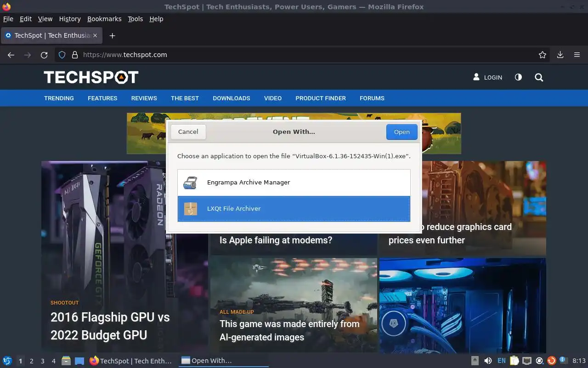
Task: Open the DOWNLOADS navigation item
Action: pyautogui.click(x=232, y=98)
